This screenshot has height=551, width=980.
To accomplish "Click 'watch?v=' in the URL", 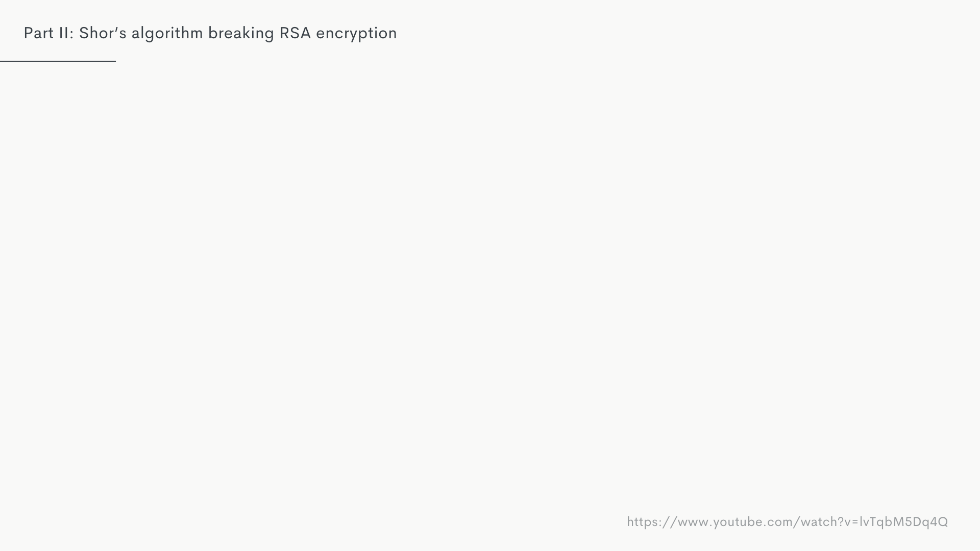I will click(x=830, y=522).
